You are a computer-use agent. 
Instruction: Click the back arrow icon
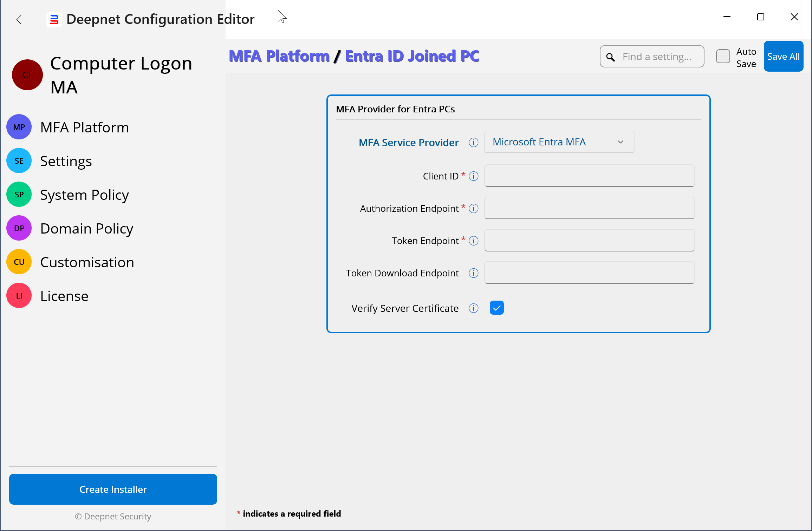click(19, 20)
